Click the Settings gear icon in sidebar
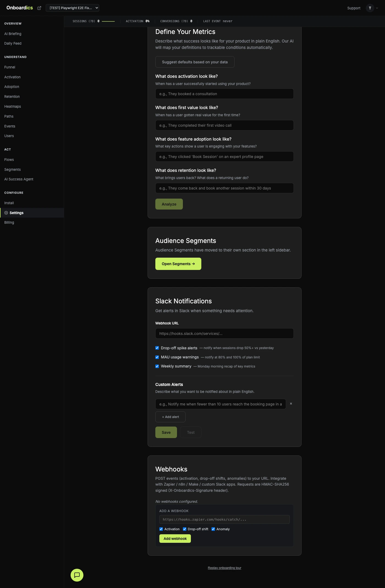This screenshot has width=385, height=588. coord(6,213)
